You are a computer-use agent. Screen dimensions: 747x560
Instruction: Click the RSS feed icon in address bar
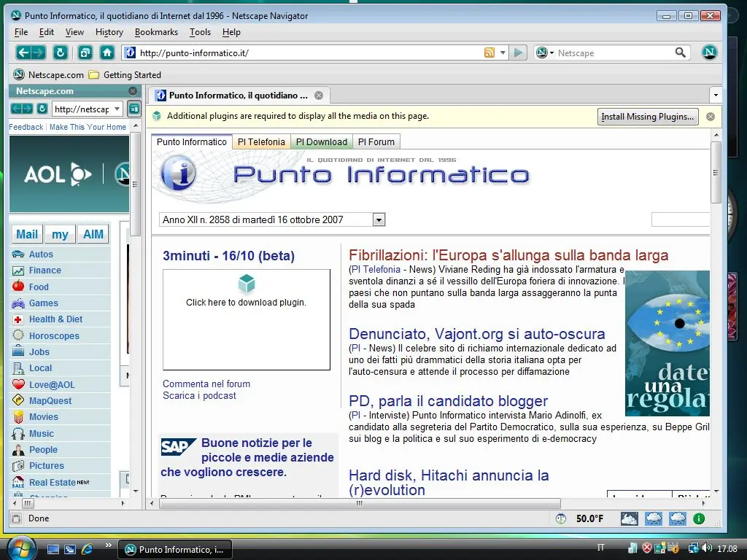489,52
